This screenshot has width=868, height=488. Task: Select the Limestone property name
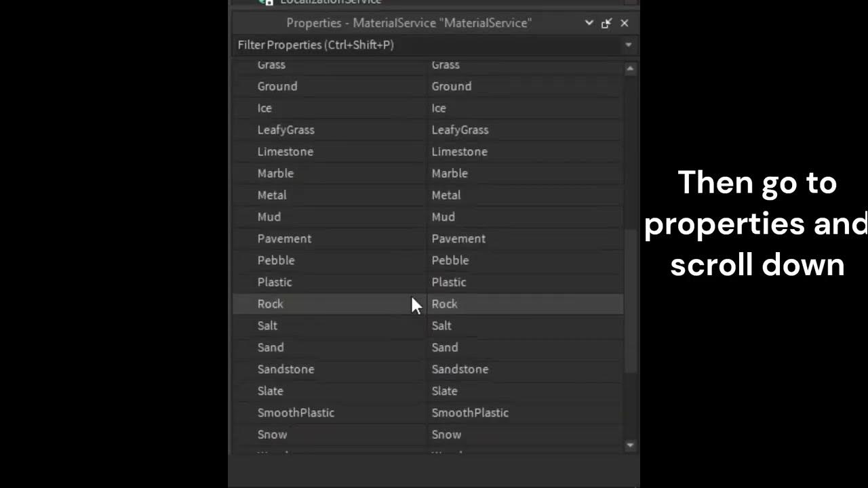(x=285, y=151)
